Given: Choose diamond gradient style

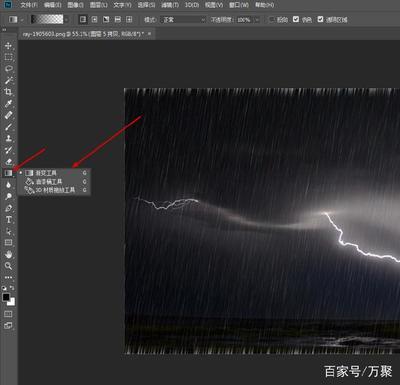Looking at the screenshot, I should click(x=129, y=20).
